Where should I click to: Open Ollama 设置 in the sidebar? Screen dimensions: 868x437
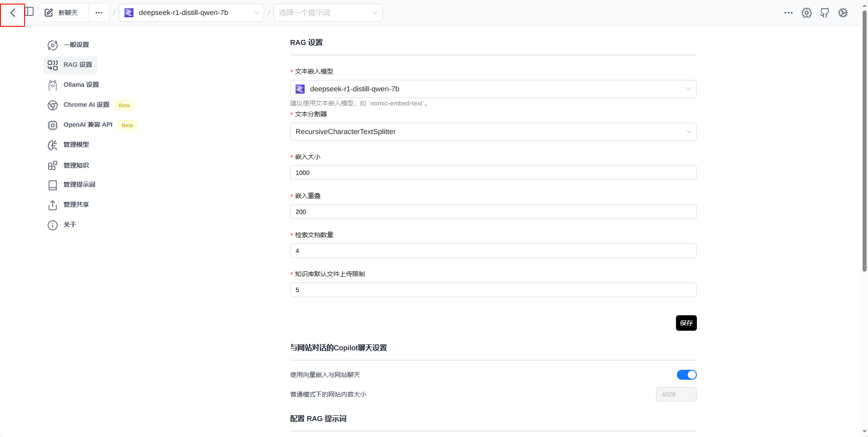click(81, 85)
